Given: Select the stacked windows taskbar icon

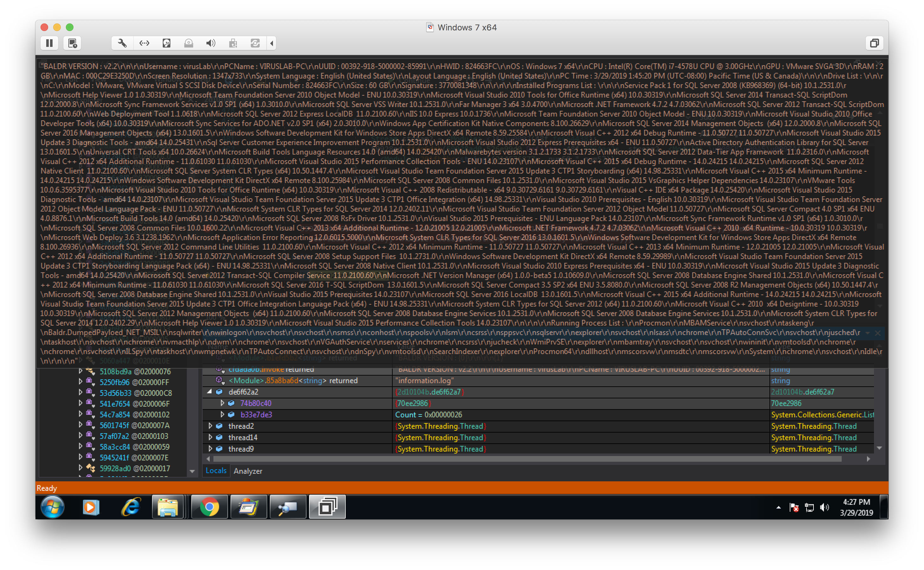Looking at the screenshot, I should point(327,507).
